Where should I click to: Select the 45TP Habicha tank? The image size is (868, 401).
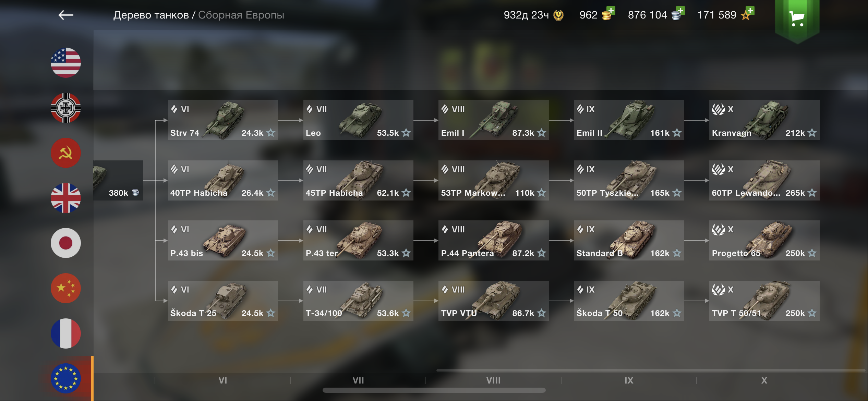point(358,180)
